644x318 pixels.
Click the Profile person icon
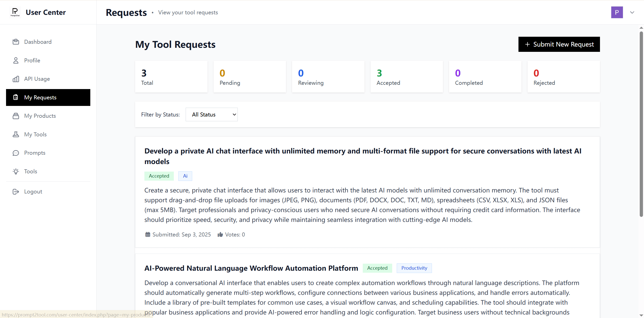[x=16, y=60]
